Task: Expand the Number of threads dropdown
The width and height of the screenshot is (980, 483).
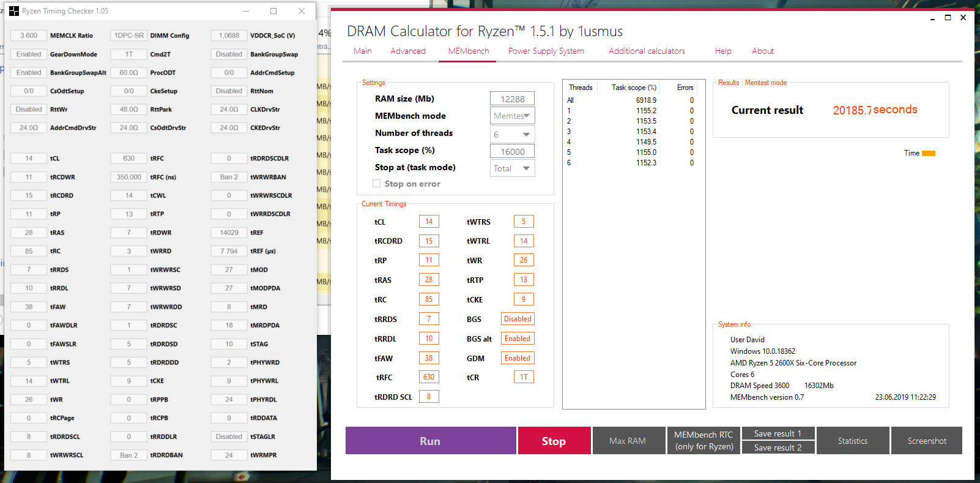Action: 513,135
